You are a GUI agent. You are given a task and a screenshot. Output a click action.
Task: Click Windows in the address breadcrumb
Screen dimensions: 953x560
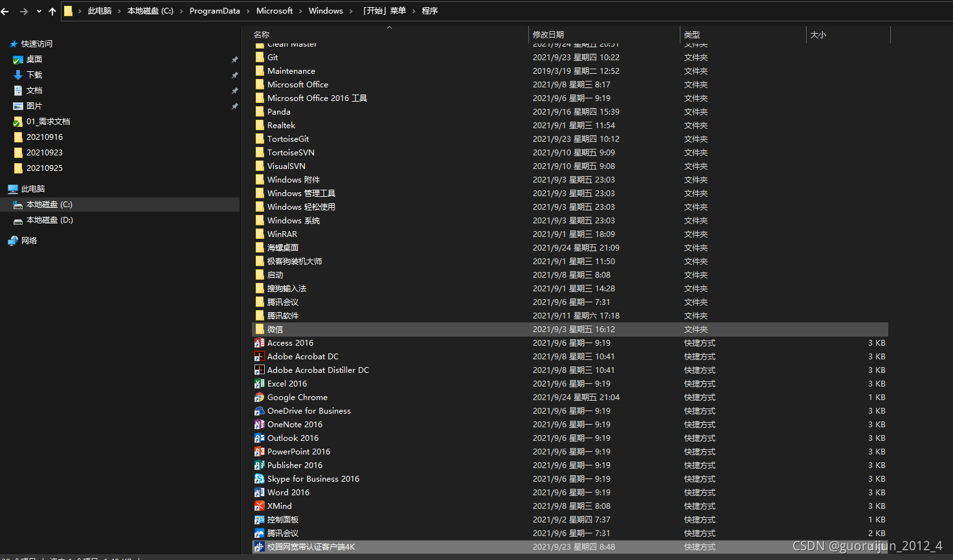click(x=326, y=11)
